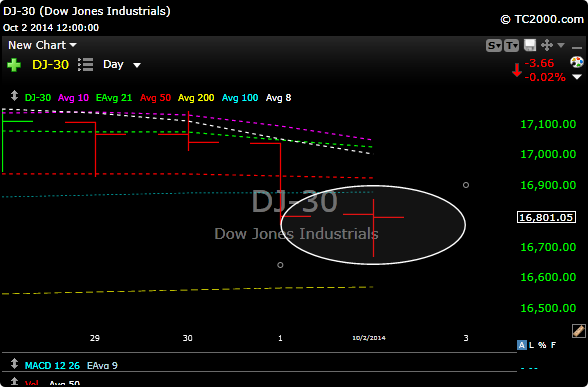Viewport: 588px width, 387px height.
Task: Open the T dropdown button
Action: [x=512, y=46]
